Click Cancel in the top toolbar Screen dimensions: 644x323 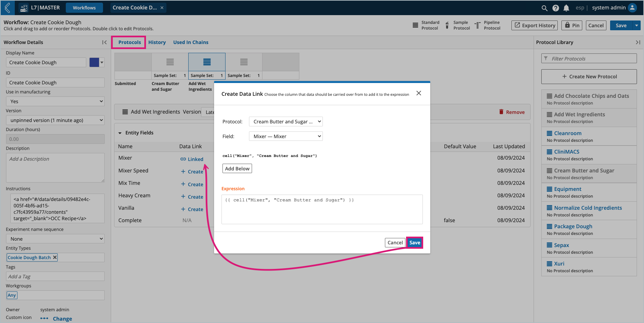click(x=596, y=25)
